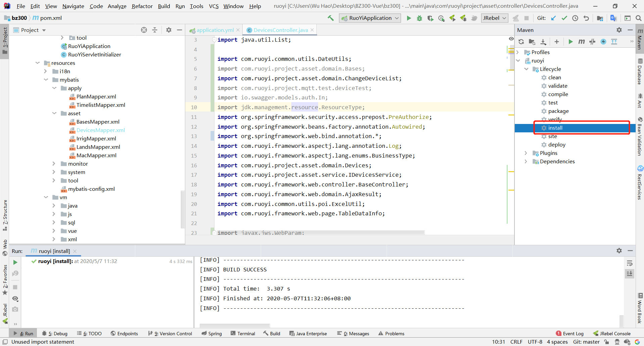
Task: Run RuoYiApplication with the green play icon
Action: (x=409, y=18)
